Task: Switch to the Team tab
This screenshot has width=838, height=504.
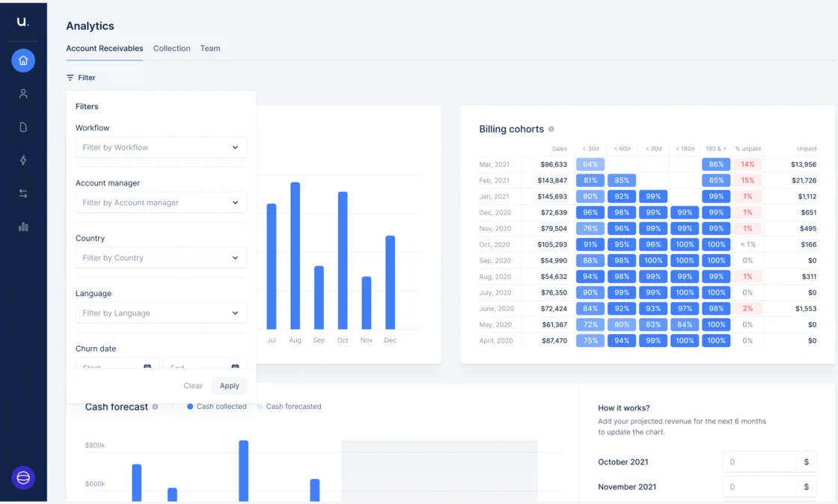Action: (210, 49)
